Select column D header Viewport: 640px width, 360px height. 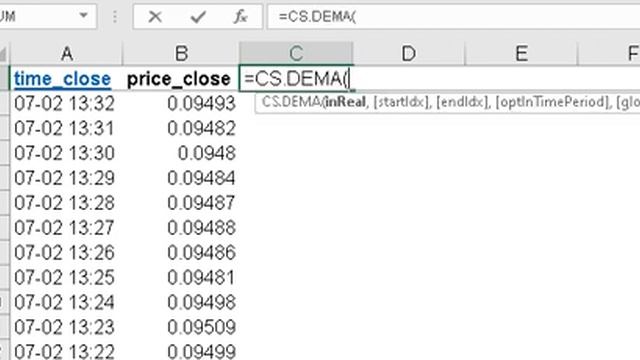(x=409, y=53)
